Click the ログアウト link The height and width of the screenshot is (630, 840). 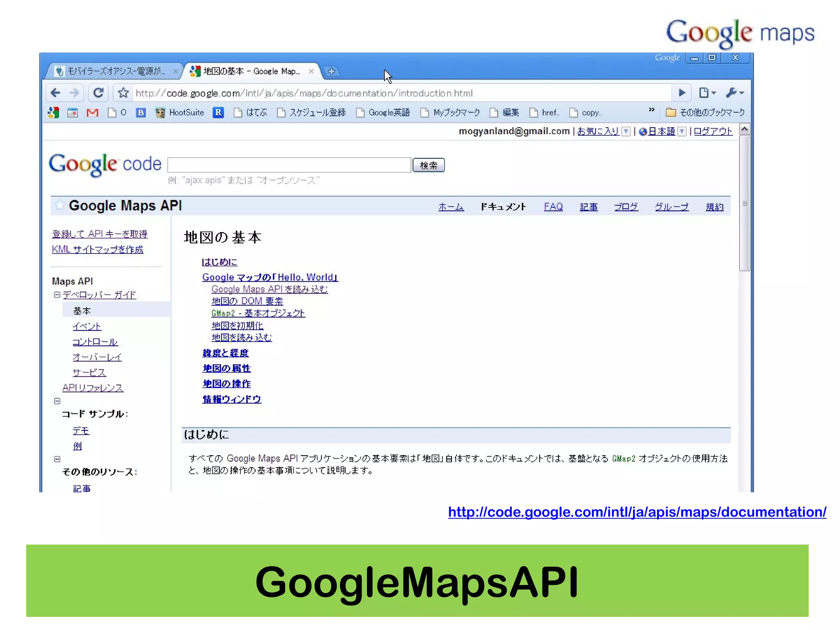point(713,131)
